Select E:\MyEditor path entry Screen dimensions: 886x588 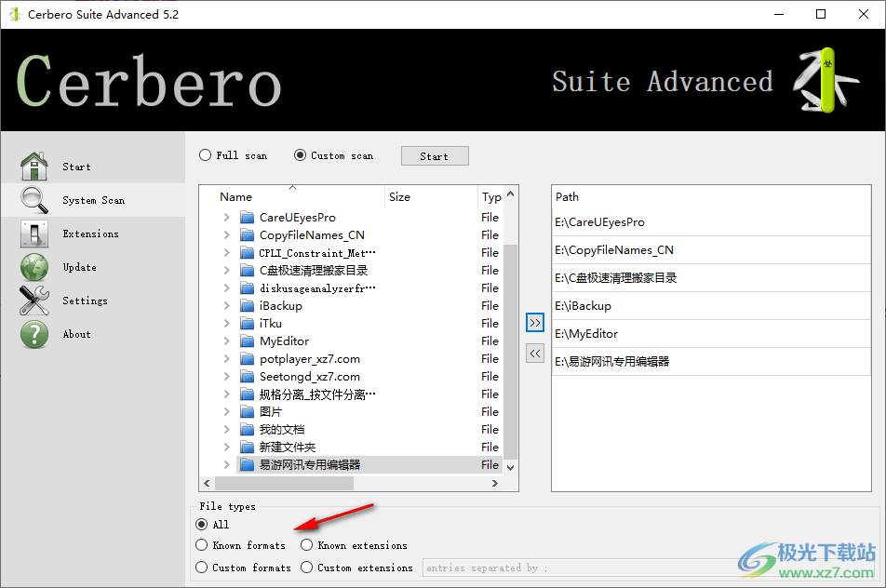711,334
